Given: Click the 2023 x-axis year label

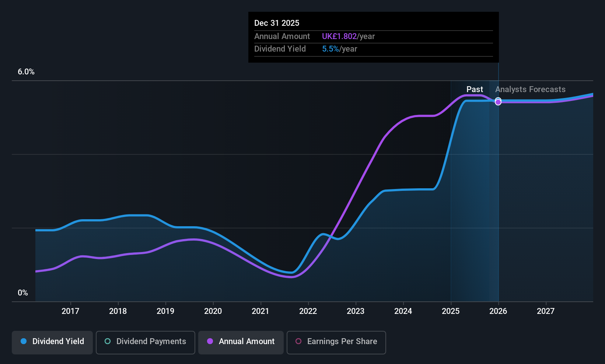Looking at the screenshot, I should click(x=356, y=311).
